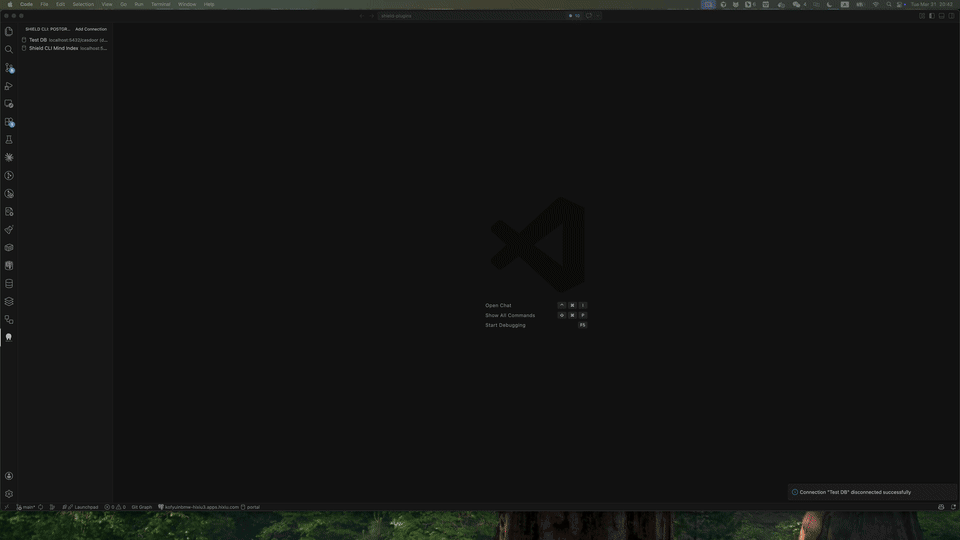
Task: Open the Go menu
Action: [123, 4]
